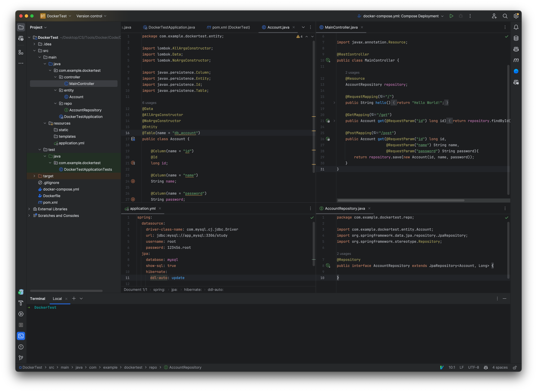
Task: Switch to pom.xml (DockerTest) tab
Action: (228, 27)
